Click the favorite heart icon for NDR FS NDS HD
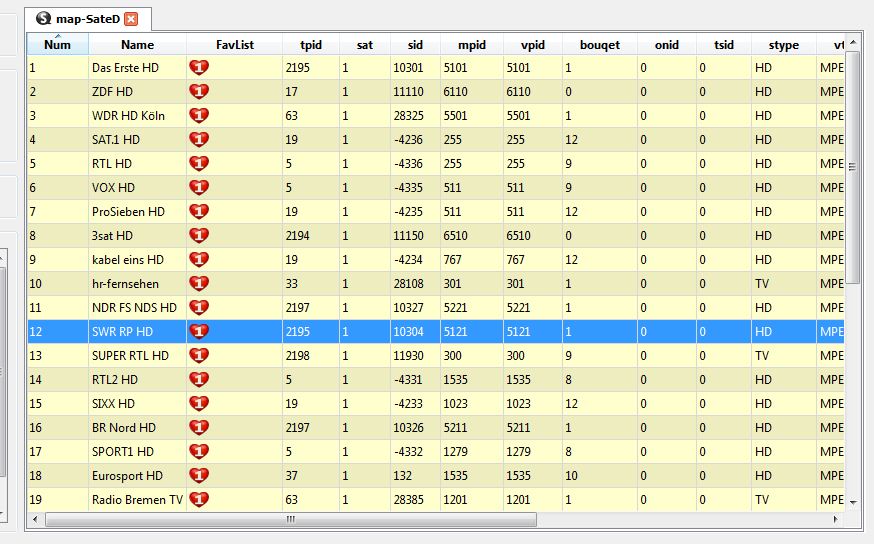Screen dimensions: 874x544 point(199,307)
